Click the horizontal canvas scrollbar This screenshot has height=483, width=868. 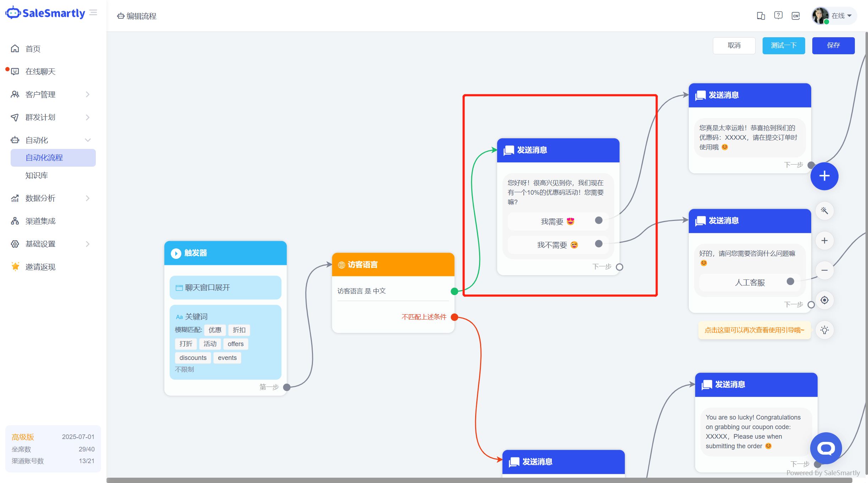point(479,480)
